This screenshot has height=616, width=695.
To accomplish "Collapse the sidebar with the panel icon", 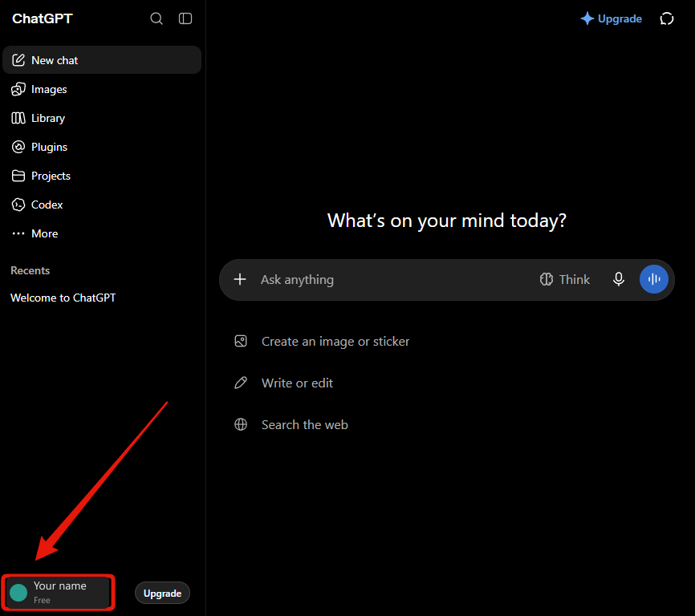I will 185,18.
